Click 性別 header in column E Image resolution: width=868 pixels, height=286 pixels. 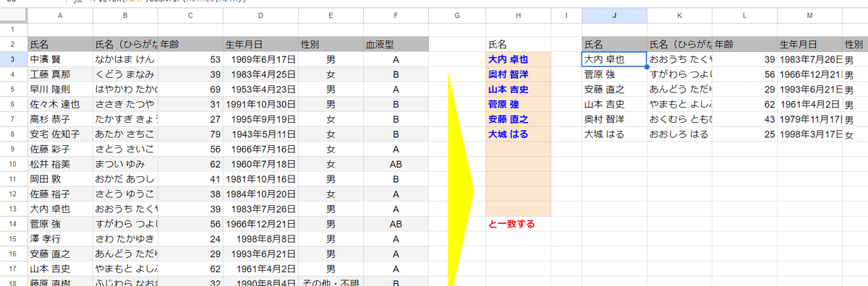pyautogui.click(x=331, y=44)
